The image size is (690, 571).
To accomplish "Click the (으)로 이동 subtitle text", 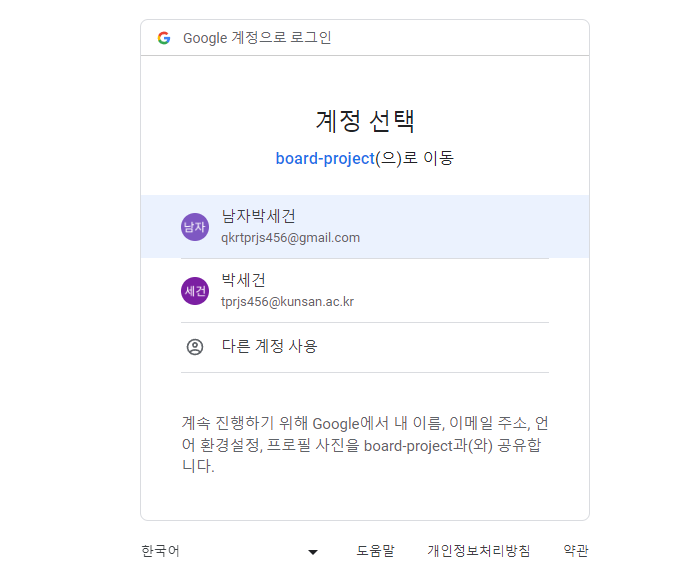I will tap(415, 158).
